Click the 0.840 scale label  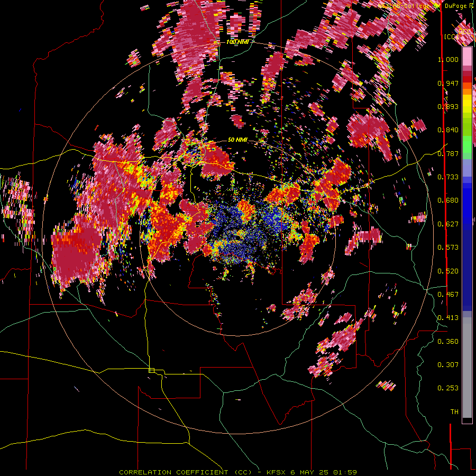pyautogui.click(x=448, y=130)
